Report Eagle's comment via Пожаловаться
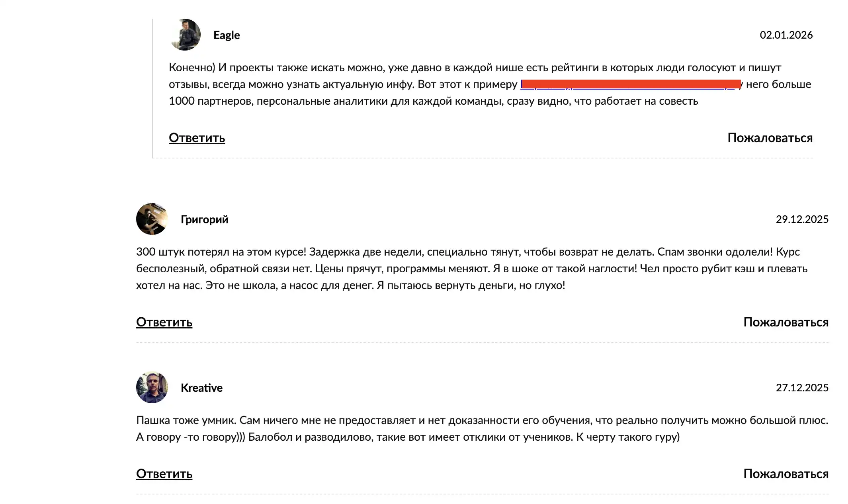The width and height of the screenshot is (848, 504). (x=770, y=138)
